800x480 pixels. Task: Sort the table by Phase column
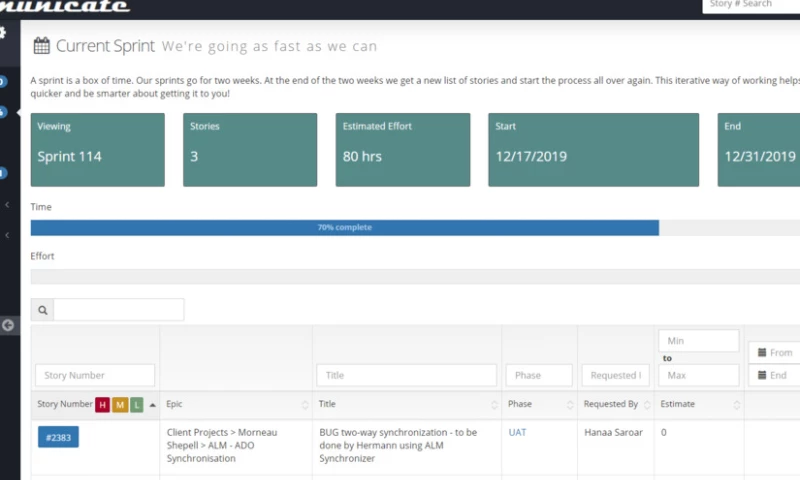click(570, 405)
